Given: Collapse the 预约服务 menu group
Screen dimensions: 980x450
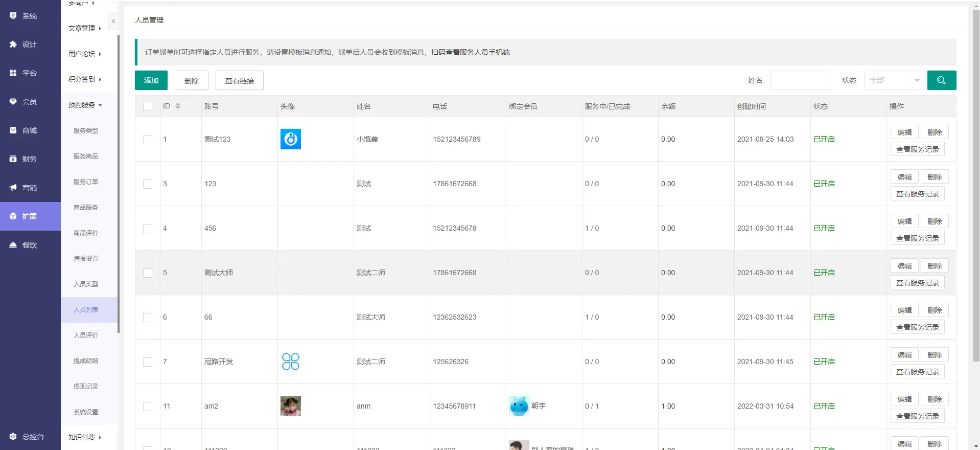Looking at the screenshot, I should click(85, 105).
